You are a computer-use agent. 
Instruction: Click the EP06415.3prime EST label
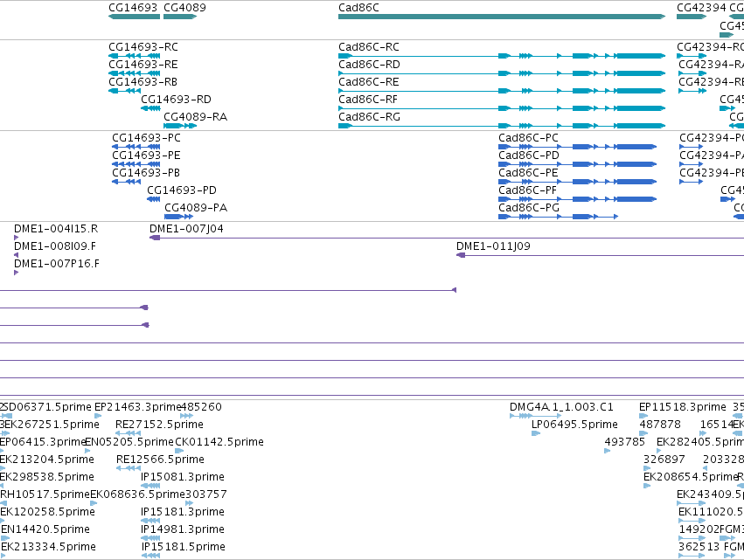click(x=43, y=442)
